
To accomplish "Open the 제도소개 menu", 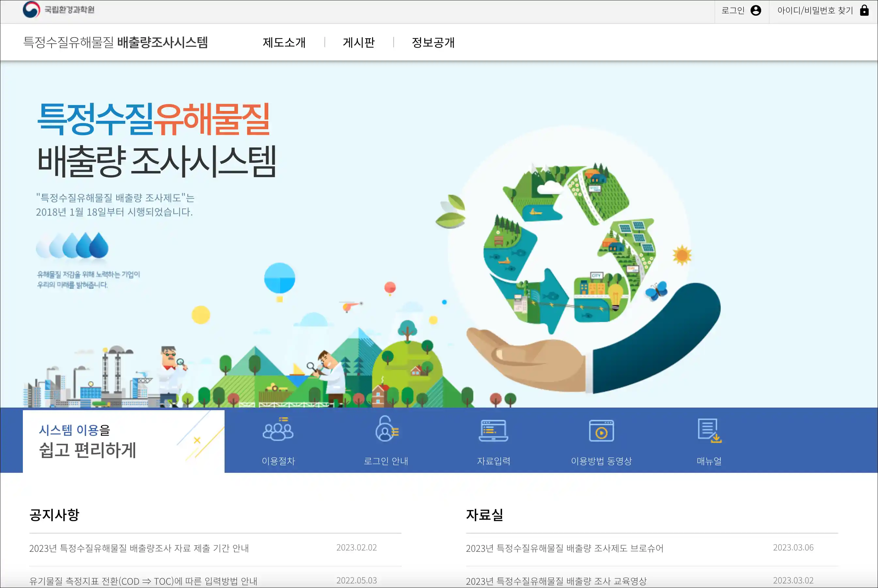I will (284, 42).
